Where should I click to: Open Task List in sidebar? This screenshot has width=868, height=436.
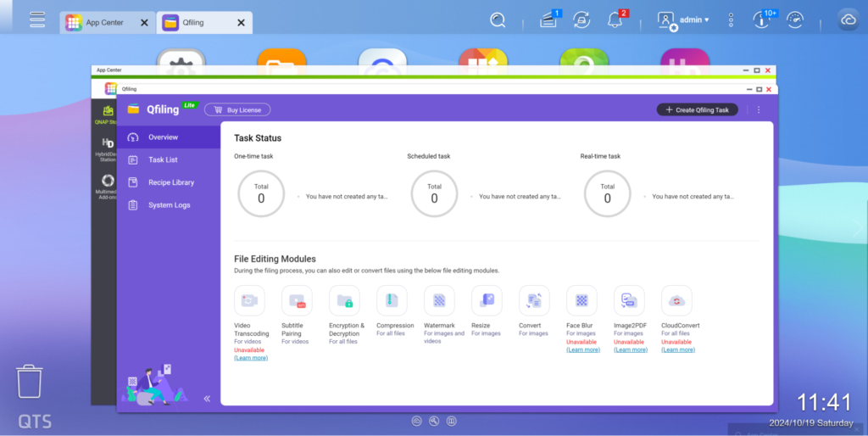(x=163, y=159)
